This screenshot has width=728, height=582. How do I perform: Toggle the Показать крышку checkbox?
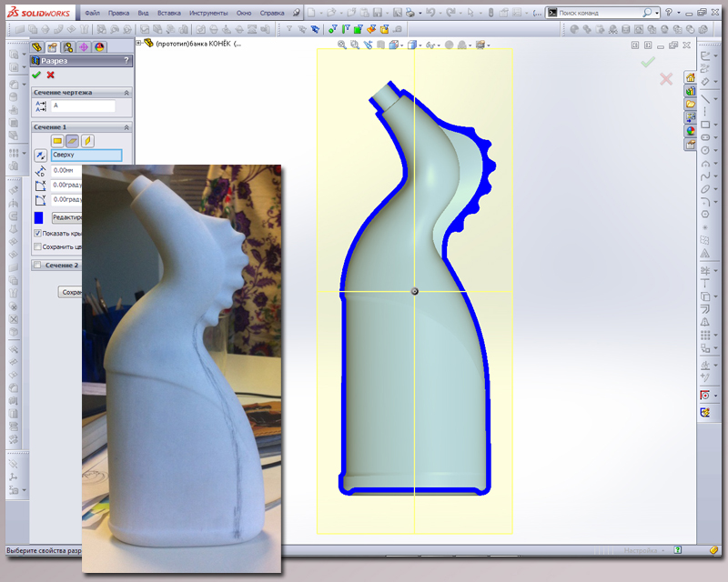(37, 233)
